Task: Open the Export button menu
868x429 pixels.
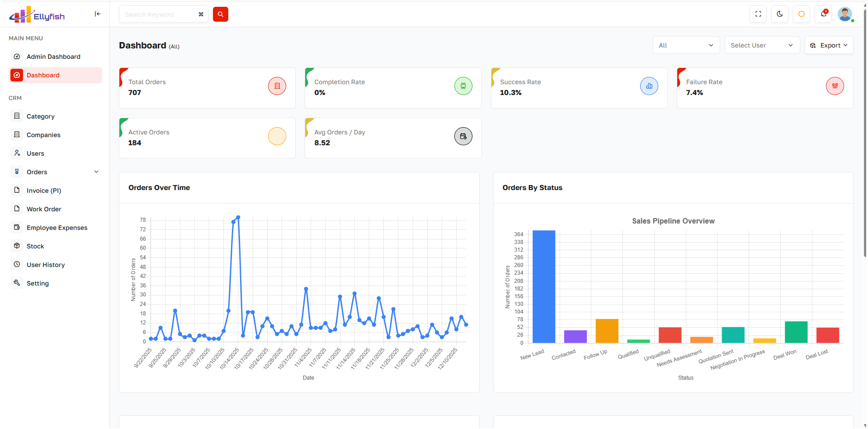Action: pyautogui.click(x=829, y=45)
